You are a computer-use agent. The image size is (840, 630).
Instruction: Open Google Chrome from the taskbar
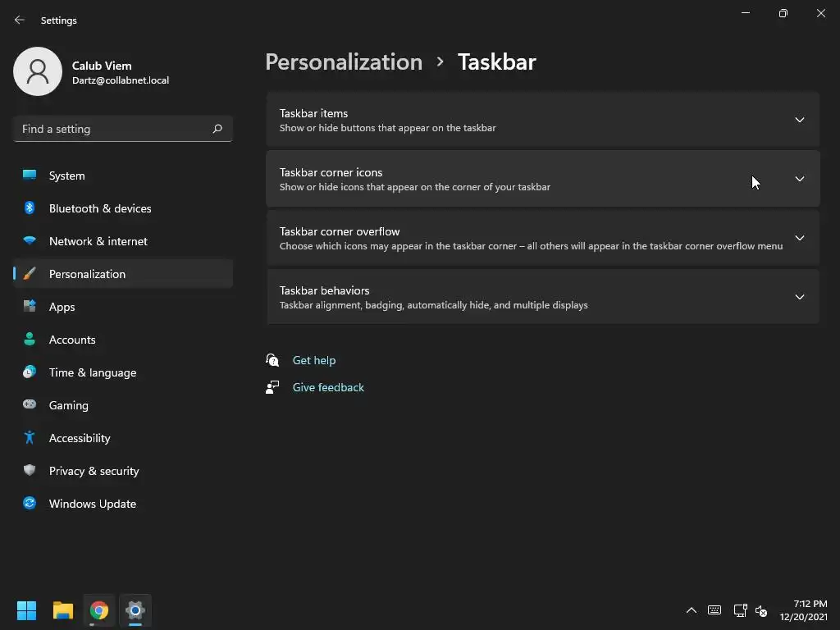(99, 610)
